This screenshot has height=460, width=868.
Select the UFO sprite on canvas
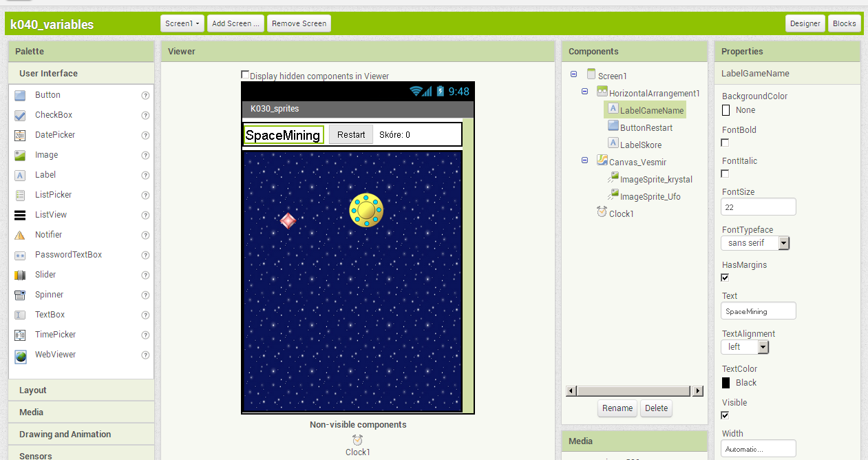click(x=366, y=210)
